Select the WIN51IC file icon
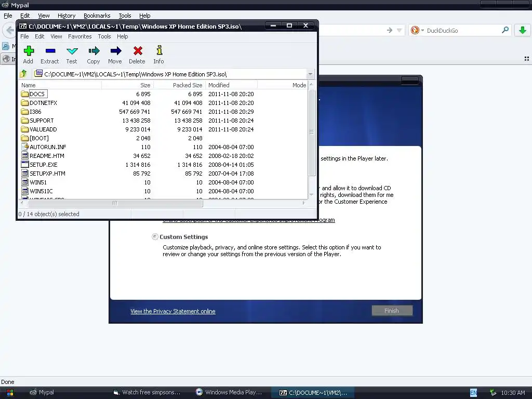Viewport: 532px width, 399px height. tap(25, 191)
